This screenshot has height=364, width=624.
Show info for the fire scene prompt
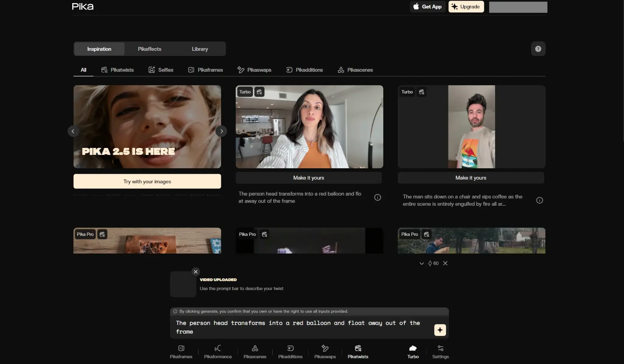[x=539, y=200]
